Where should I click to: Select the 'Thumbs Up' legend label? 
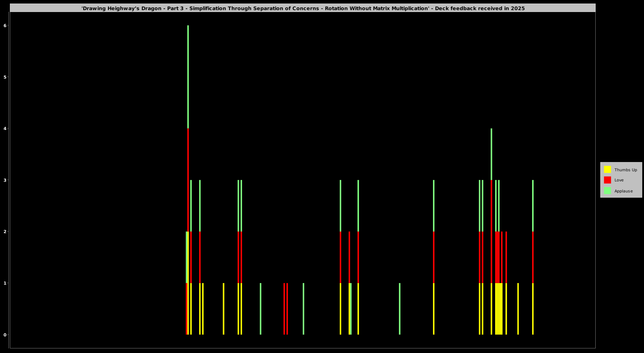pyautogui.click(x=625, y=170)
